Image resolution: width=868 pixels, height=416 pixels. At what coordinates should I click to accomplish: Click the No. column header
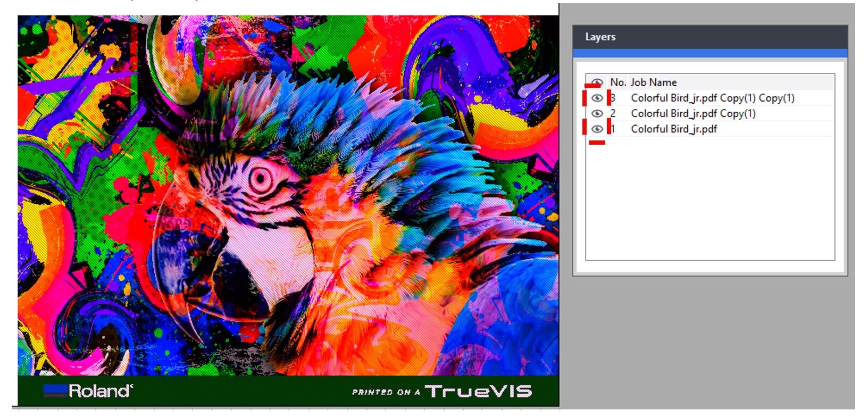[617, 82]
